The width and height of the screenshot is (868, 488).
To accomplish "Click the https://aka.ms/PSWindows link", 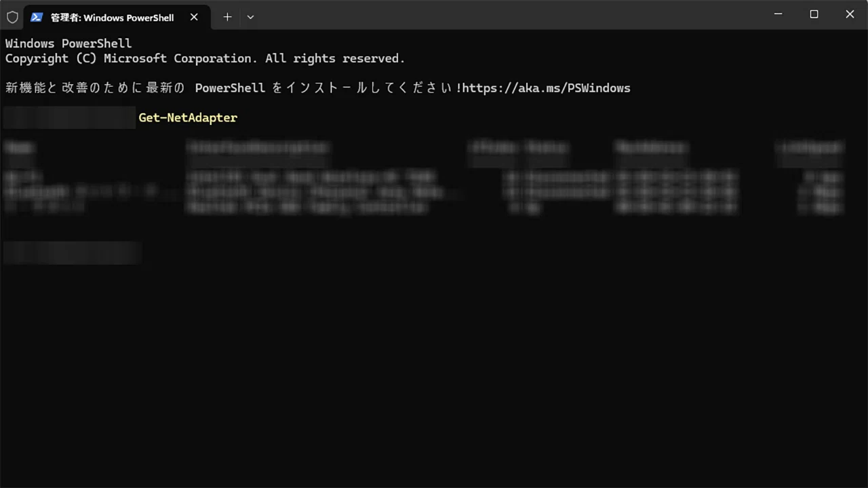I will (x=547, y=88).
